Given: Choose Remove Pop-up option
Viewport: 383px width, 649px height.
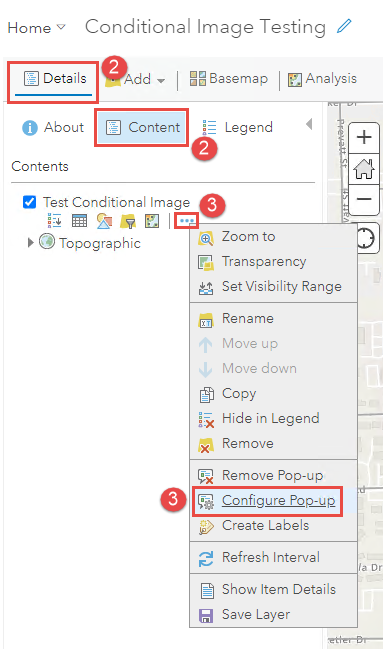Looking at the screenshot, I should pos(273,476).
